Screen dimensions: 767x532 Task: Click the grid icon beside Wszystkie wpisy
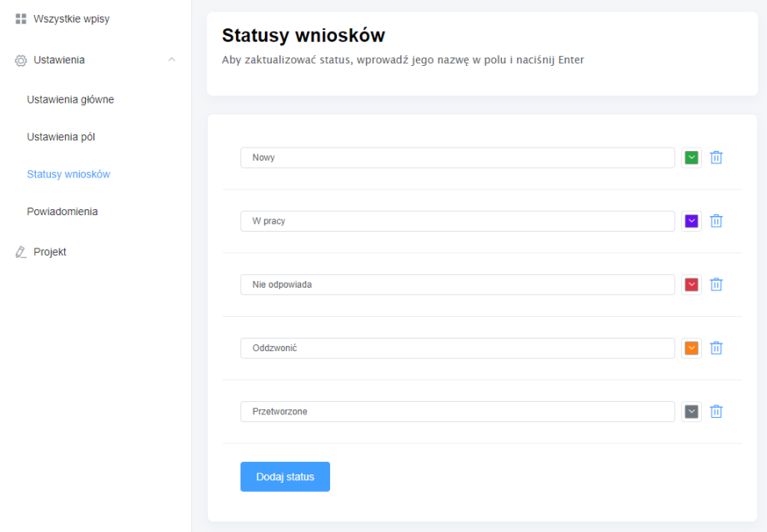(22, 18)
